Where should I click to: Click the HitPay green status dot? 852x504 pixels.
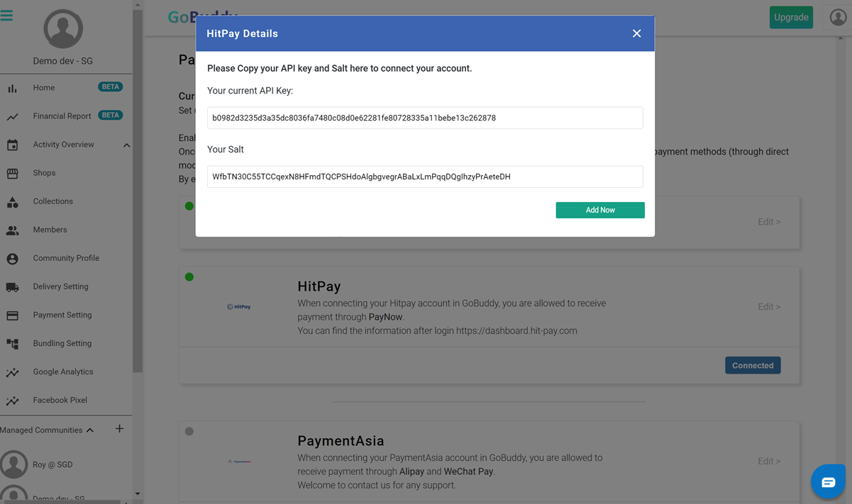pyautogui.click(x=189, y=277)
